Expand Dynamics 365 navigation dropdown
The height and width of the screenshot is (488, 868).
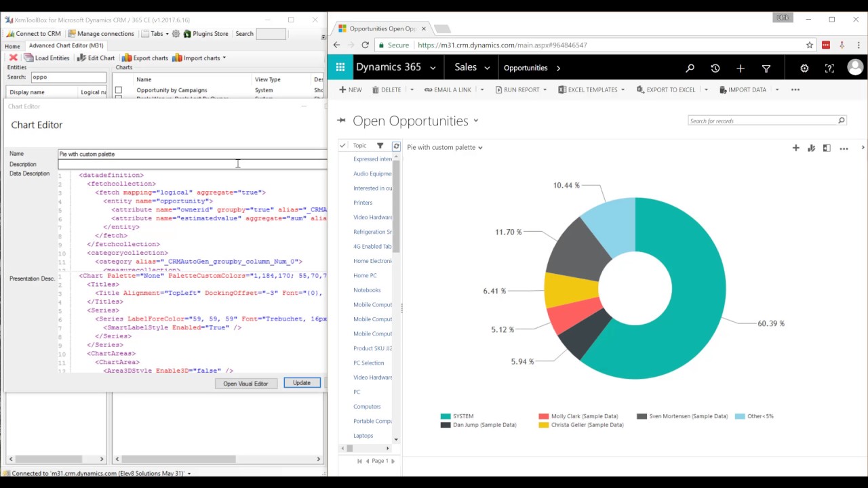tap(431, 68)
